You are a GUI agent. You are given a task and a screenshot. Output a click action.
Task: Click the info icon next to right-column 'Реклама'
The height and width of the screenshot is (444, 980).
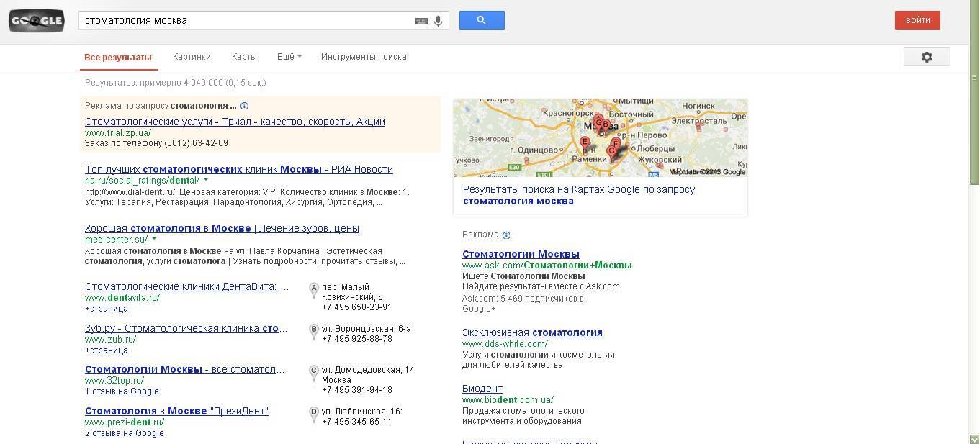(506, 235)
